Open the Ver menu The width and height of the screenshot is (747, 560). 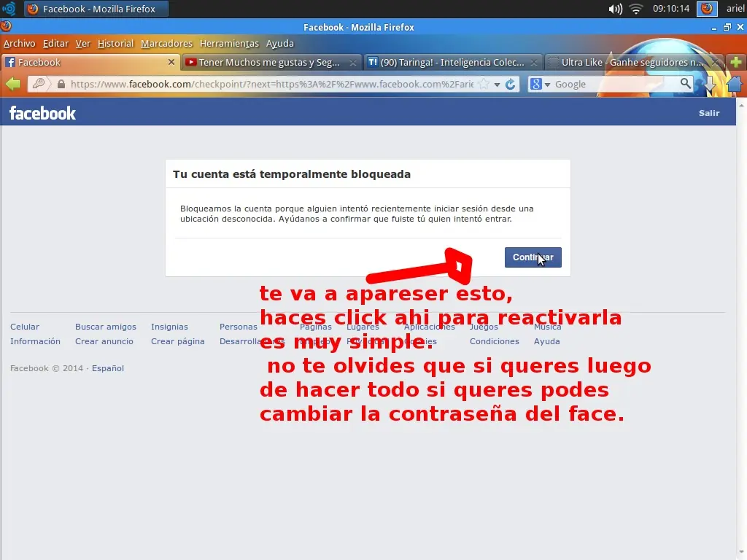[83, 43]
